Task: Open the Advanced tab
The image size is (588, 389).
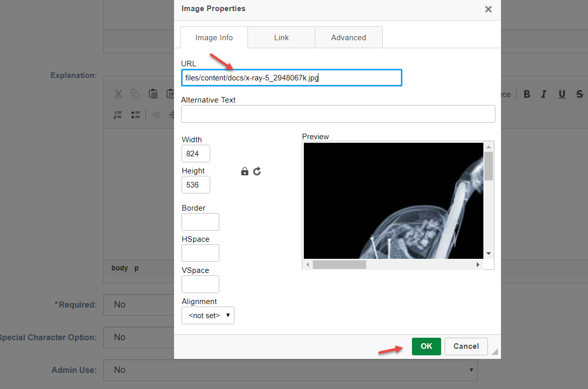Action: (x=349, y=38)
